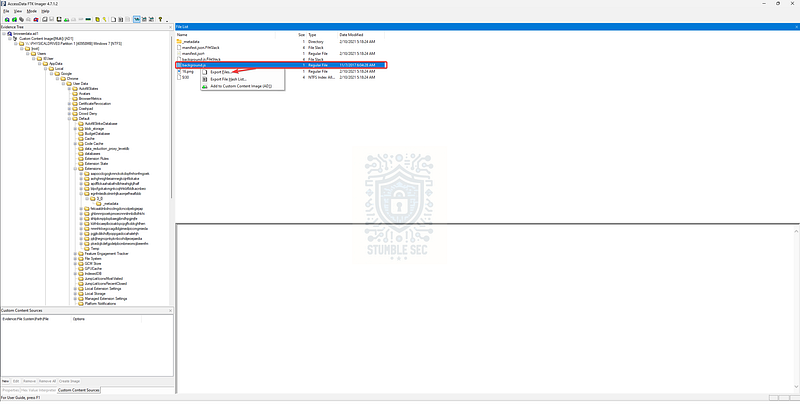The image size is (800, 411).
Task: Click the Export File Hash List toolbar icon
Action: (120, 19)
